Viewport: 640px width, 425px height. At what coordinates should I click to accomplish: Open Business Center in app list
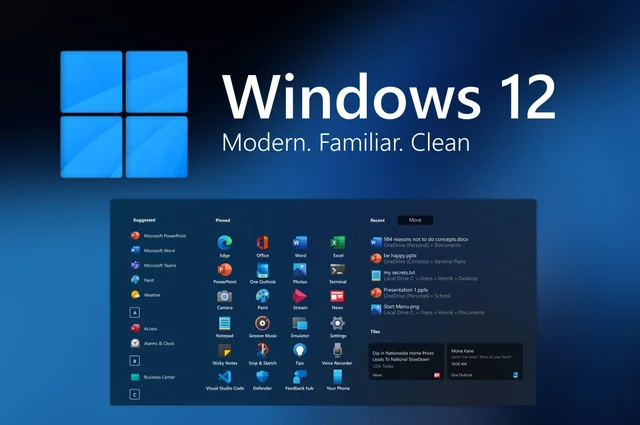tap(153, 377)
